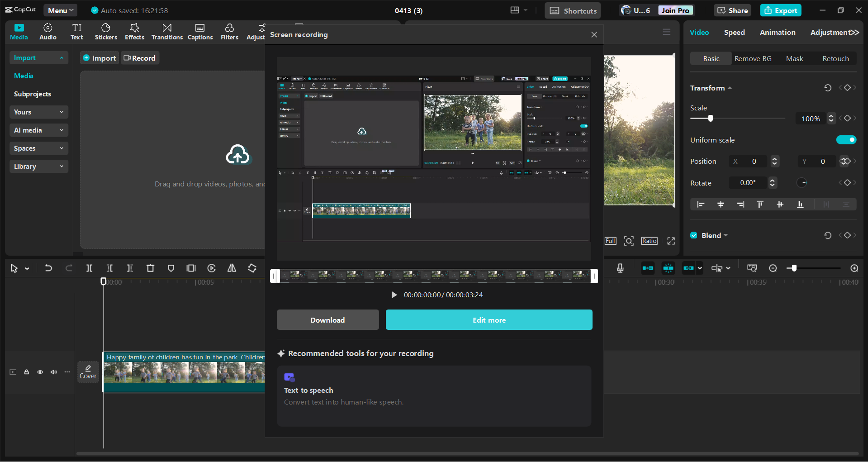Image resolution: width=868 pixels, height=462 pixels.
Task: Zoom out the timeline
Action: pos(773,268)
